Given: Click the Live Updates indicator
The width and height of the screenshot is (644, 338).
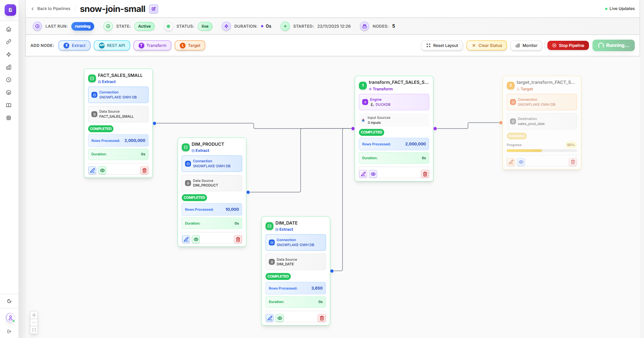Looking at the screenshot, I should coord(620,8).
